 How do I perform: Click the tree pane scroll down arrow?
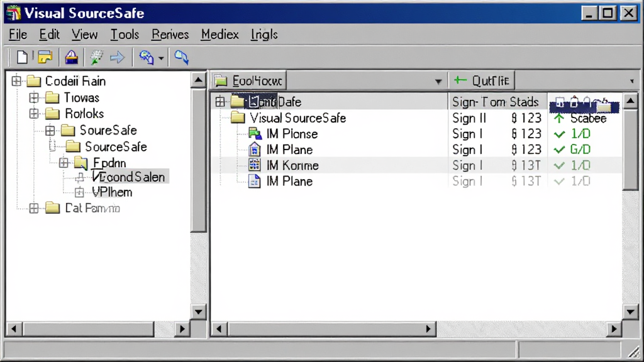pos(198,312)
